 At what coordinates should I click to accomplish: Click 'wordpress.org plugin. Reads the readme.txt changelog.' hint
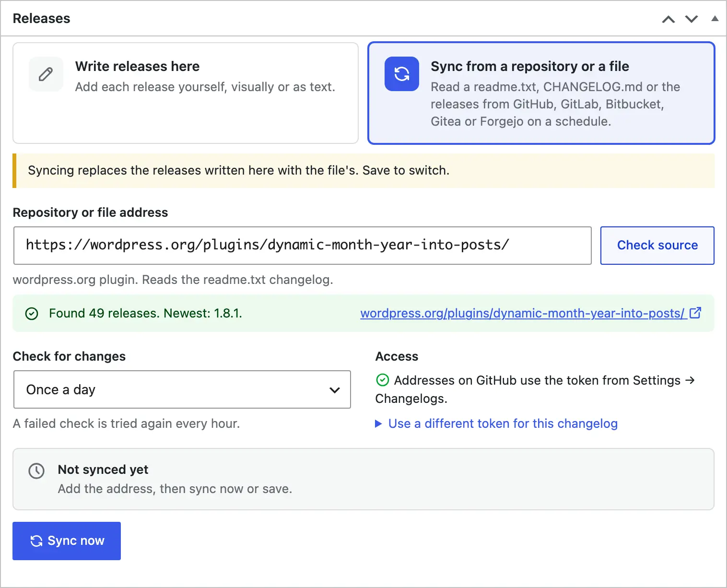pos(173,280)
